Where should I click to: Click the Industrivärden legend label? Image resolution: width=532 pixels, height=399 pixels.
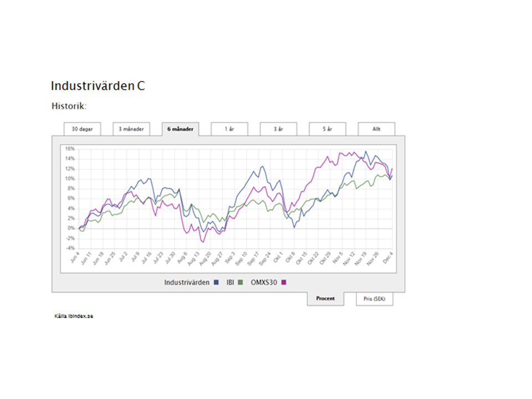pyautogui.click(x=187, y=282)
